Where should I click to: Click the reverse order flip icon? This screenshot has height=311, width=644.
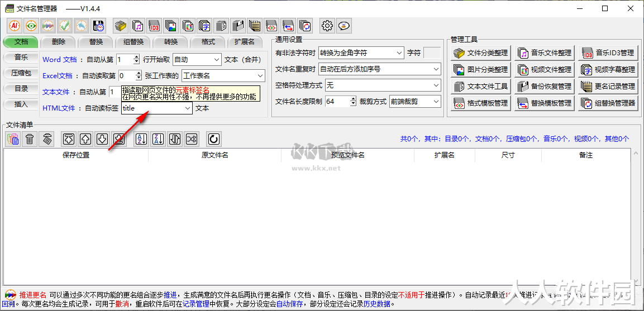click(176, 139)
